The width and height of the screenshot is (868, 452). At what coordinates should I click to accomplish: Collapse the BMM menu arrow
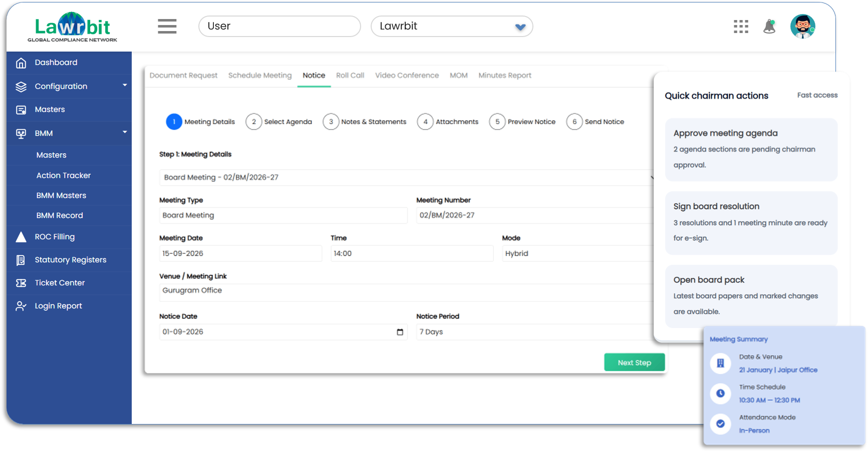pyautogui.click(x=125, y=132)
